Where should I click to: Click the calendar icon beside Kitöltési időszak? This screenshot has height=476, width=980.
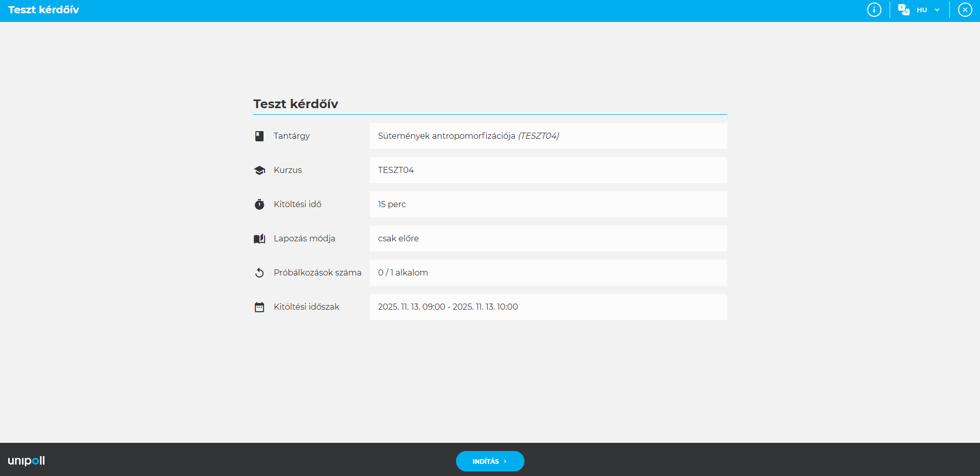[259, 307]
